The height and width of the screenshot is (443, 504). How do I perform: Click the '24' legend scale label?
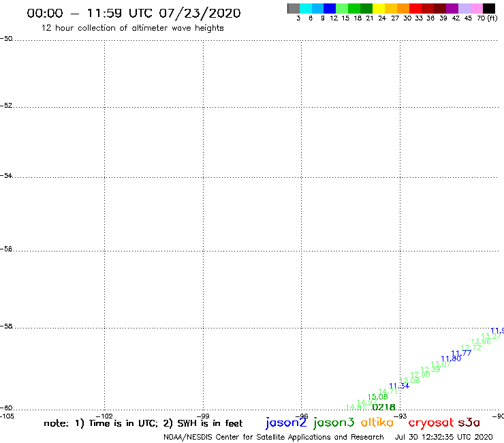point(382,18)
